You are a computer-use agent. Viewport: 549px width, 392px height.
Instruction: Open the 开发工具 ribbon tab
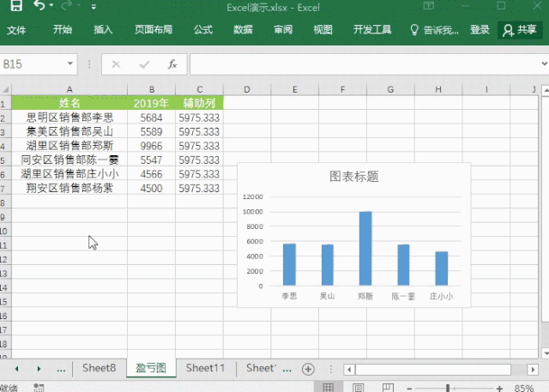pyautogui.click(x=372, y=30)
